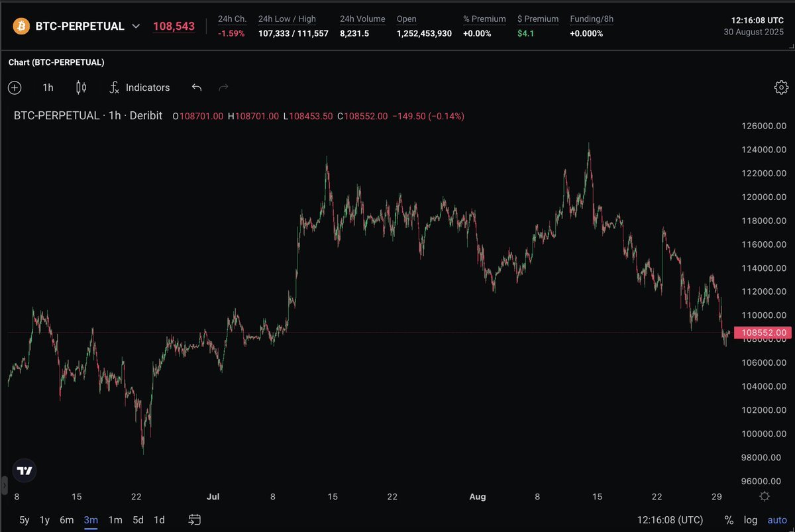Open the candlestick chart type selector
The height and width of the screenshot is (532, 795).
[81, 87]
